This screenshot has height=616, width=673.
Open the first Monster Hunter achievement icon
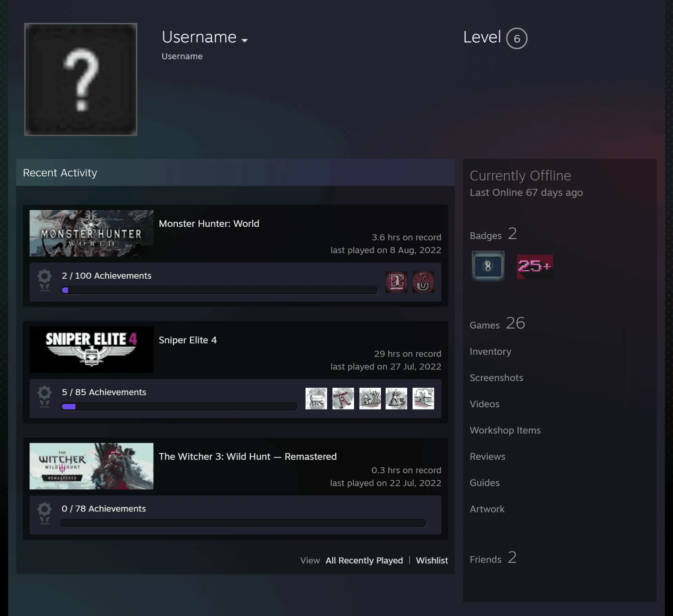(x=396, y=282)
